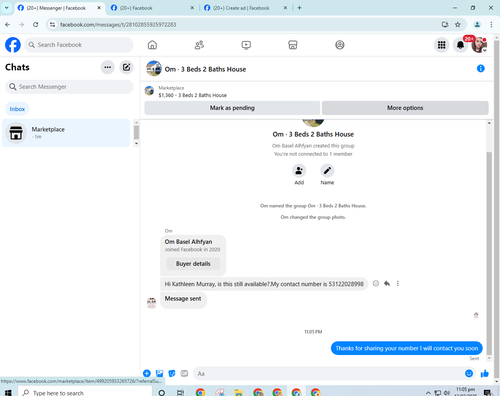500x396 pixels.
Task: Open account menu via profile picture
Action: click(x=479, y=45)
